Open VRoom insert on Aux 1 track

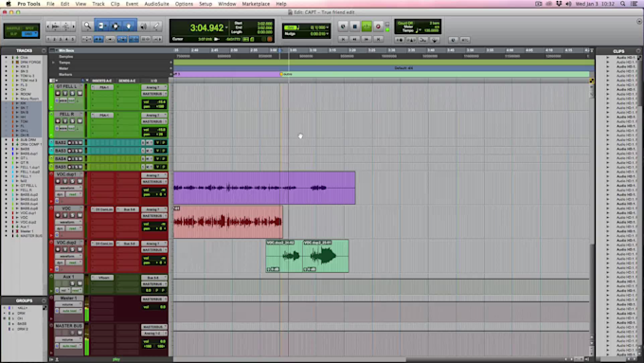[102, 278]
